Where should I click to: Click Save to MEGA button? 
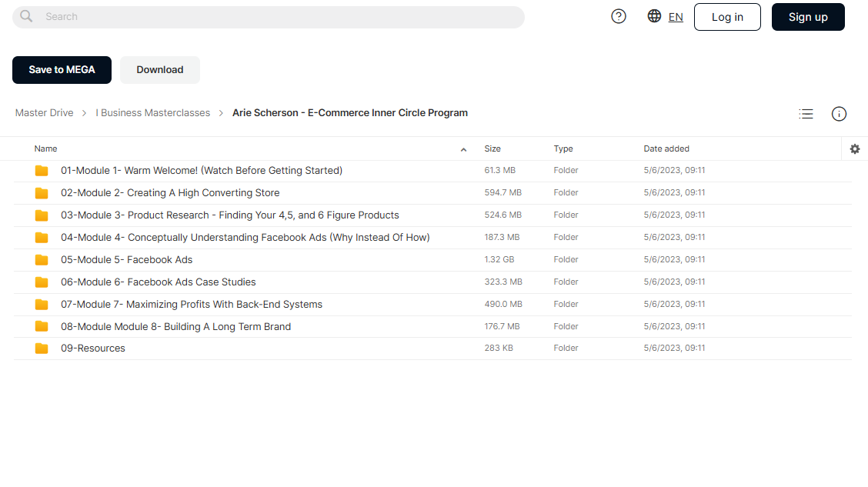62,70
